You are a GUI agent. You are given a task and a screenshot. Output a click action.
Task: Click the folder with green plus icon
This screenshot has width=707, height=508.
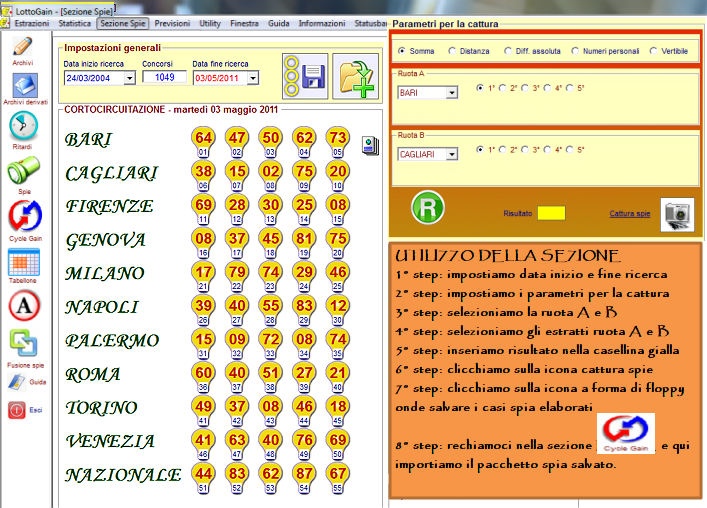click(355, 76)
